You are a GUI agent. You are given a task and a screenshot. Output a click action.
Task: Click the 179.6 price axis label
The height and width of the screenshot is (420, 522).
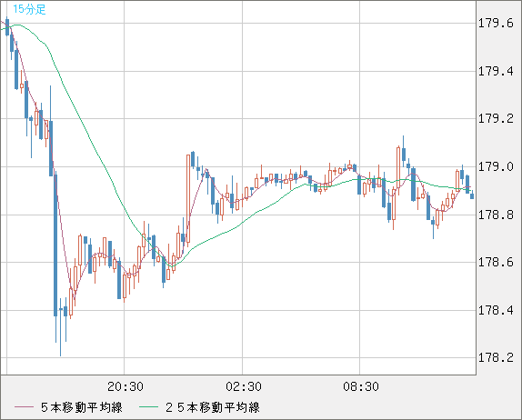pyautogui.click(x=496, y=24)
